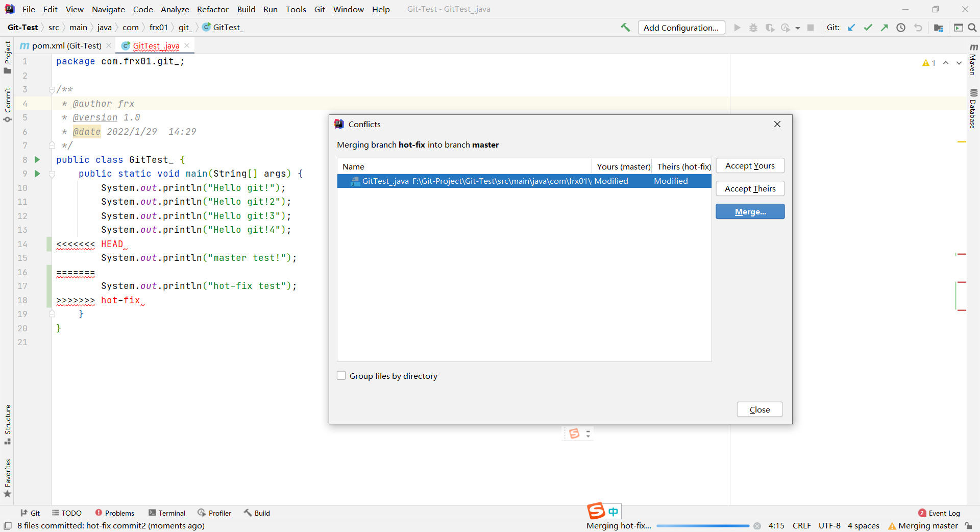The height and width of the screenshot is (532, 980).
Task: Click the run gutter icon at line 9
Action: (x=37, y=174)
